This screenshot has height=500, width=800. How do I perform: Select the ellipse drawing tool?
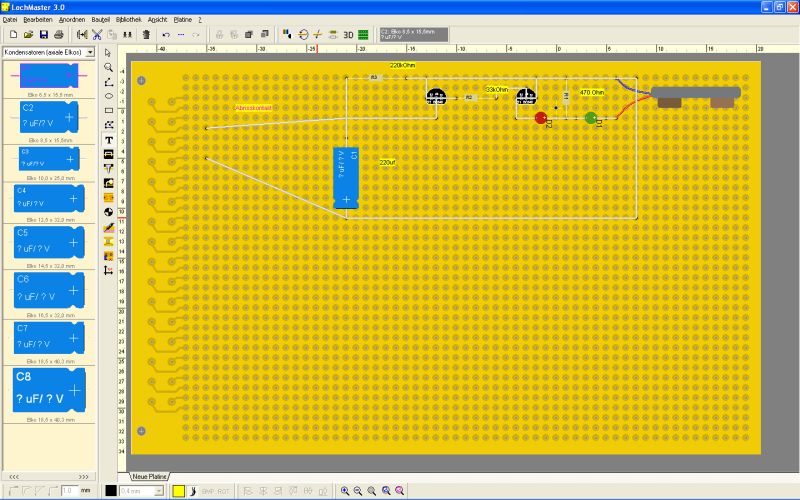[108, 96]
